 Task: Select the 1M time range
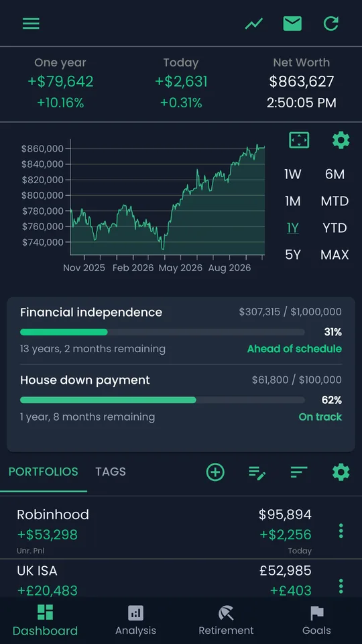[293, 201]
